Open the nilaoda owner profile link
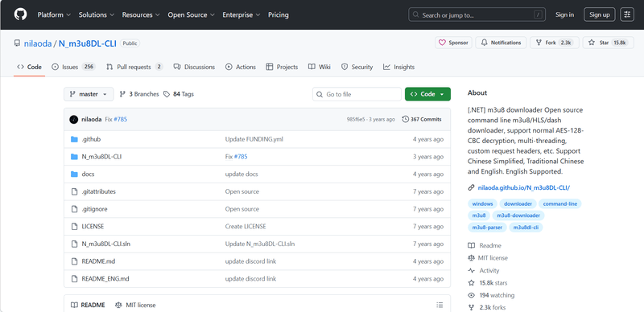The height and width of the screenshot is (312, 644). click(x=38, y=43)
